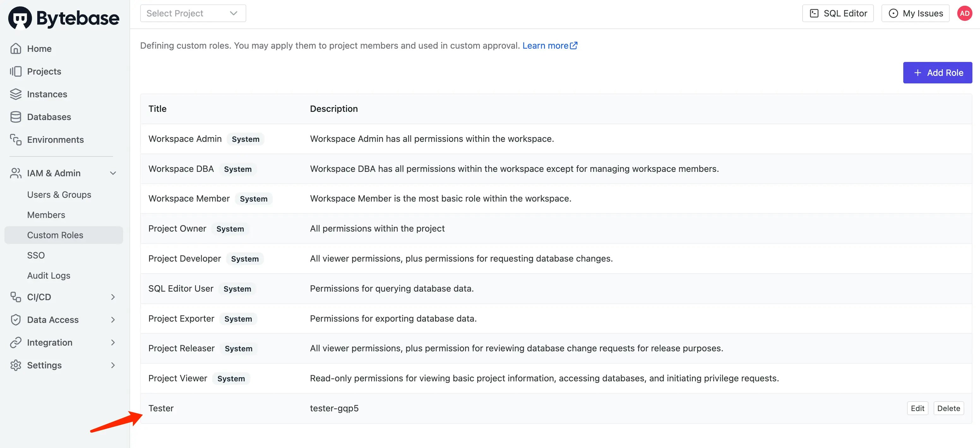Open the Members menu item
The height and width of the screenshot is (448, 980).
click(46, 215)
